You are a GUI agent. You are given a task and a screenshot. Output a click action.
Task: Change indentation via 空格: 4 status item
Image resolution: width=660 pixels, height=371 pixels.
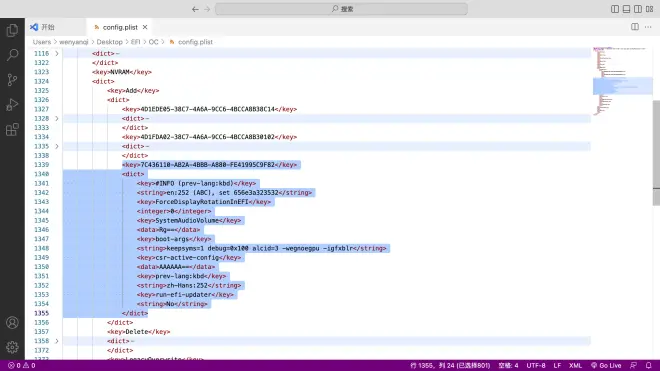pyautogui.click(x=508, y=366)
